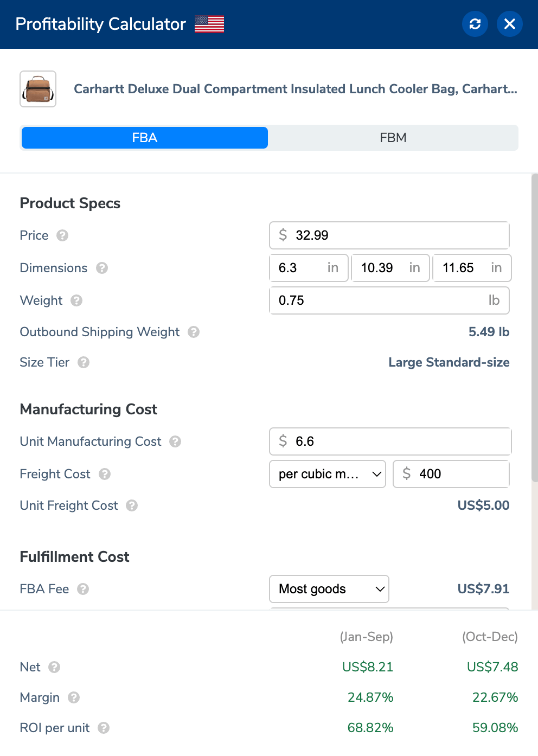
Task: Click the (Jan-Sep) column header
Action: (367, 637)
